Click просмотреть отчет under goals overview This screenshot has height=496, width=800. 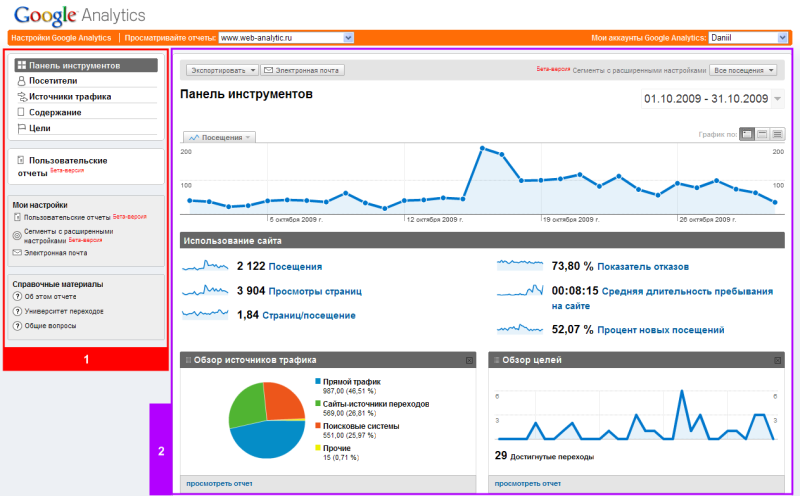point(528,483)
